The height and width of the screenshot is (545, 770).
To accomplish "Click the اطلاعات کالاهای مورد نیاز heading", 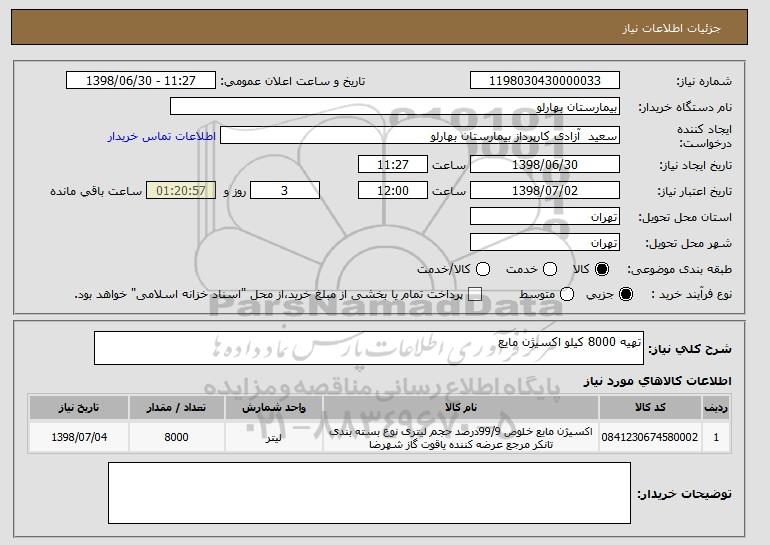I will (657, 381).
